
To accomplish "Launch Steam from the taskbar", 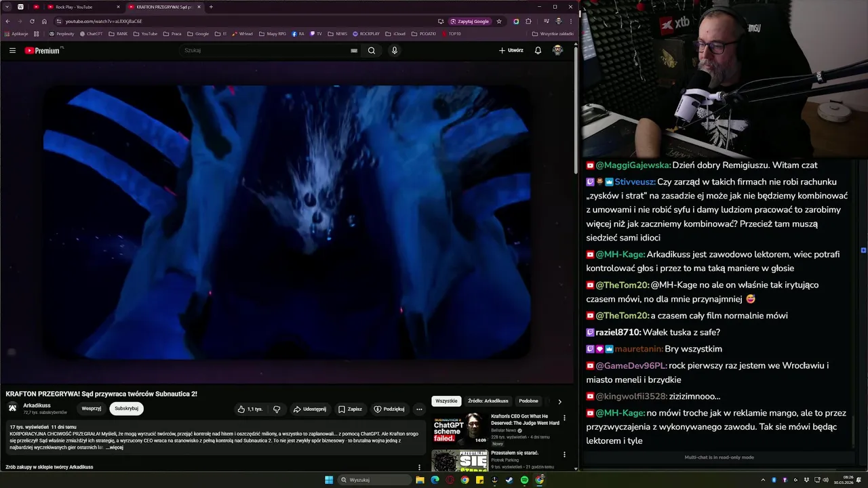I will (x=509, y=480).
